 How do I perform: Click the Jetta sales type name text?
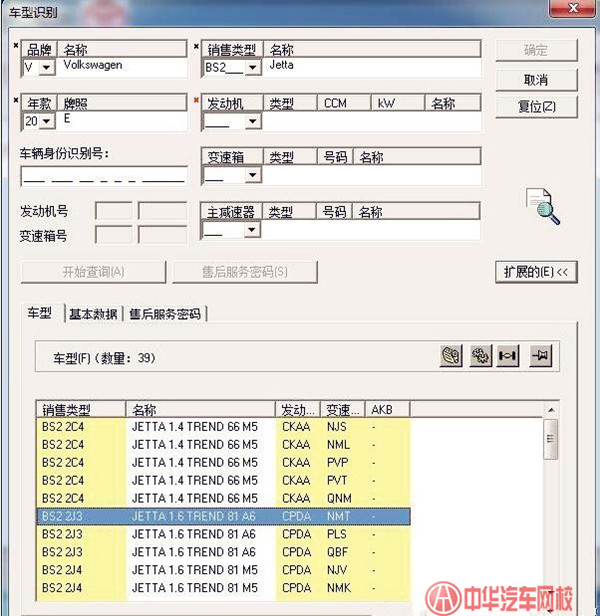281,65
